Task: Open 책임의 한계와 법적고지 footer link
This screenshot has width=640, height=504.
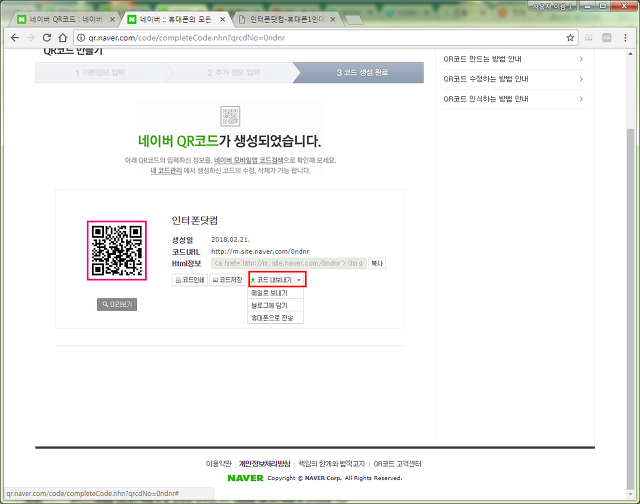Action: tap(331, 464)
